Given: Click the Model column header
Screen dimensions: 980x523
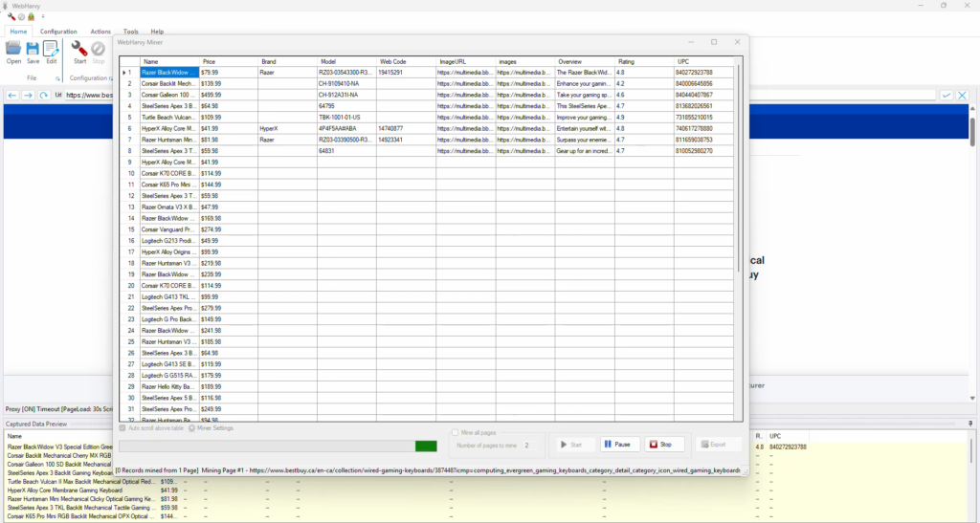Looking at the screenshot, I should [x=346, y=62].
